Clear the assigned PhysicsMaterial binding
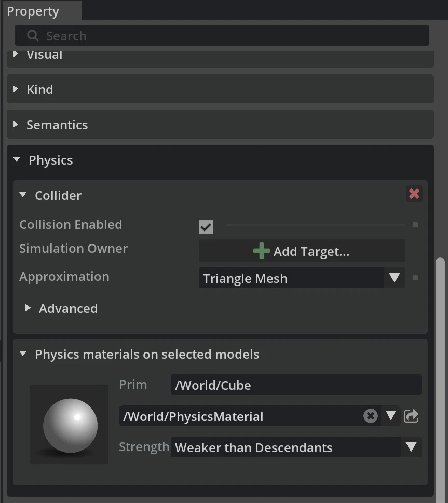The height and width of the screenshot is (503, 448). 370,416
